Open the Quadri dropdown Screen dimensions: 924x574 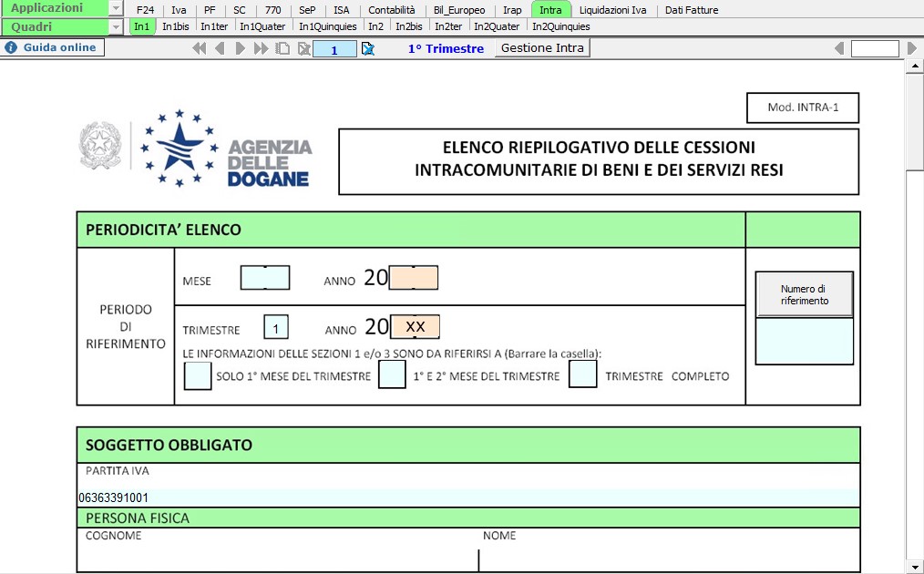(x=116, y=26)
